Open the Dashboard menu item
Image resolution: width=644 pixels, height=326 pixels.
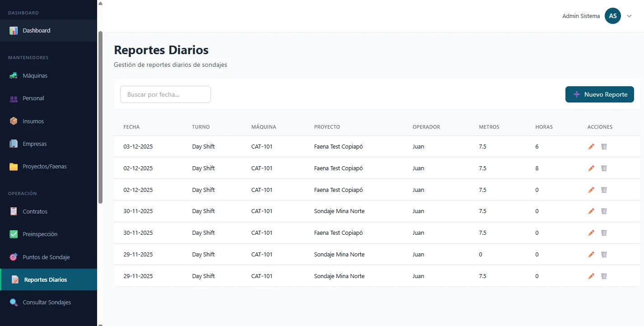pyautogui.click(x=37, y=31)
